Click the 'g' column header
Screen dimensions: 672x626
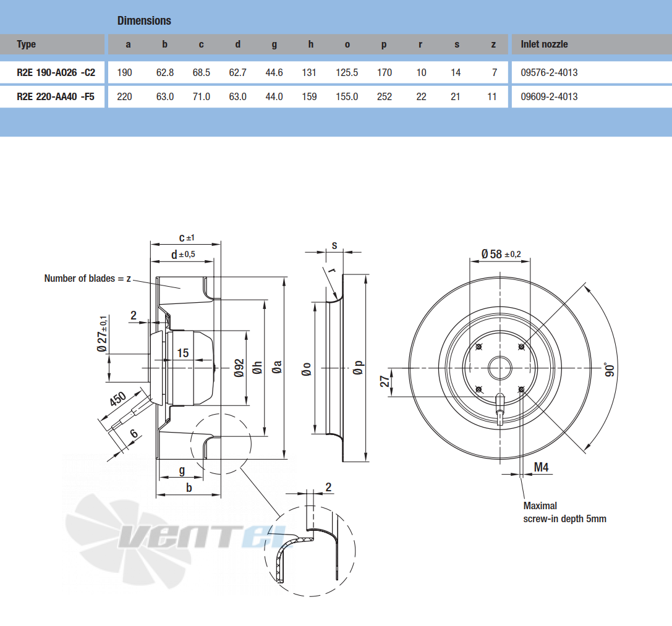(x=274, y=45)
